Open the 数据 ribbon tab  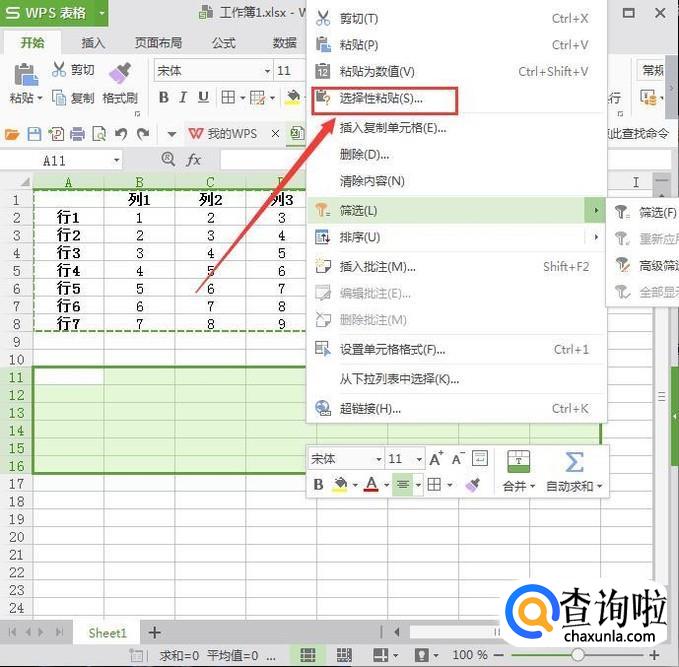[x=285, y=43]
